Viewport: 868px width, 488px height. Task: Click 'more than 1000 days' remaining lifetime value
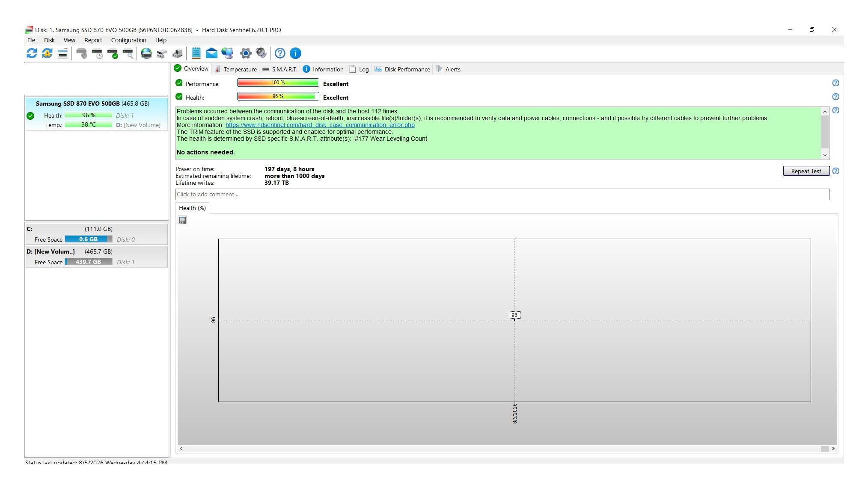click(x=294, y=176)
